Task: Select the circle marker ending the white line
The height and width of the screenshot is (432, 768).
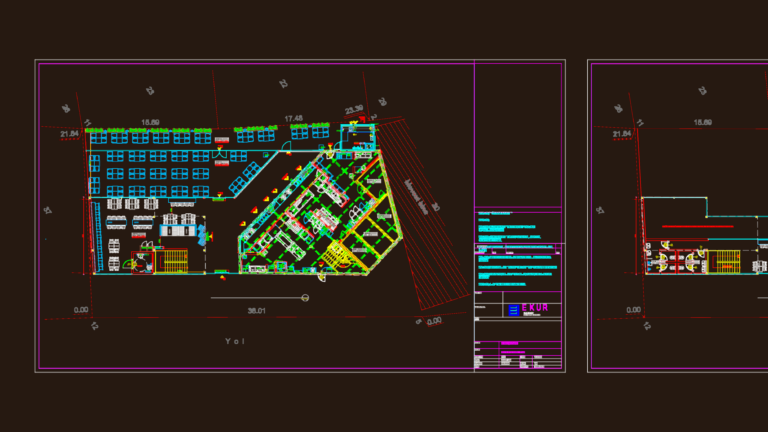Action: coord(305,298)
